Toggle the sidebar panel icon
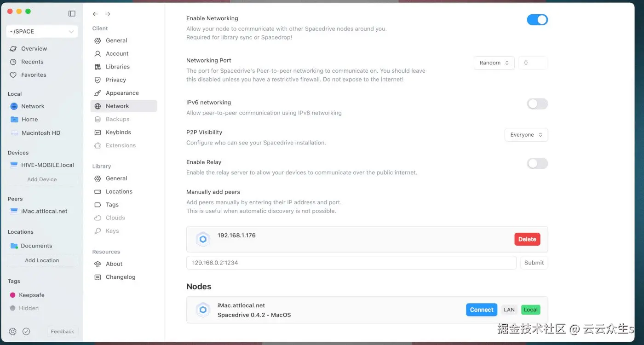Screen dimensions: 644x345 [72, 13]
